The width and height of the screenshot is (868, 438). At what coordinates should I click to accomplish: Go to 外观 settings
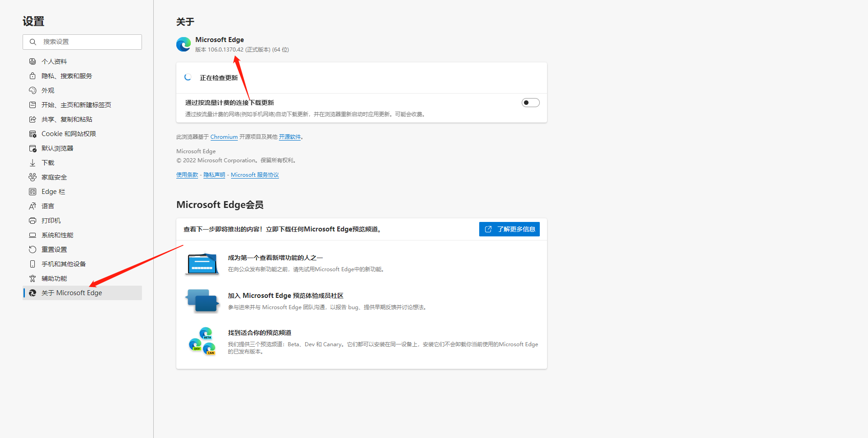(x=82, y=90)
